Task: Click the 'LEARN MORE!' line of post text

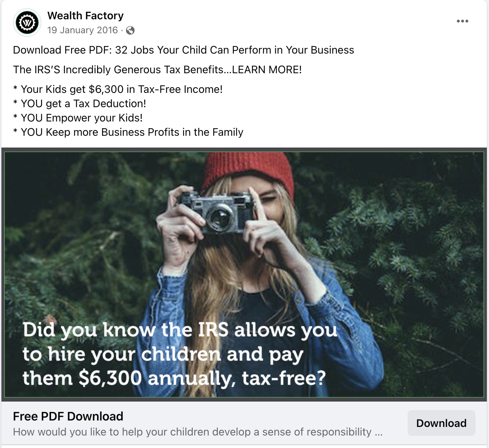Action: click(x=157, y=70)
